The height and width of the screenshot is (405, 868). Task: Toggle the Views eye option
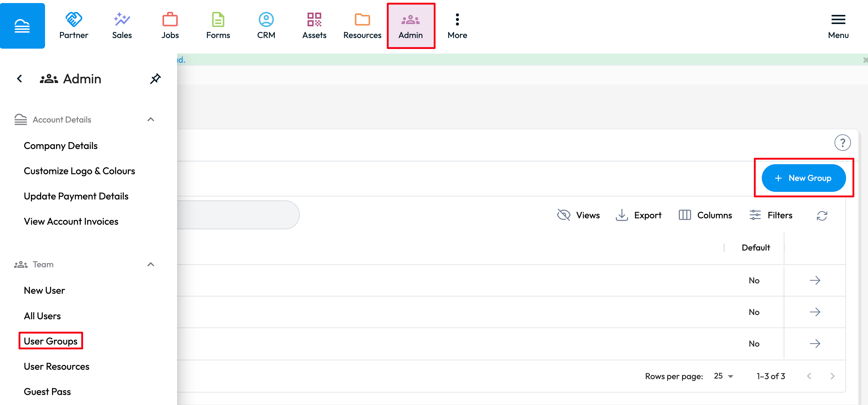tap(578, 215)
